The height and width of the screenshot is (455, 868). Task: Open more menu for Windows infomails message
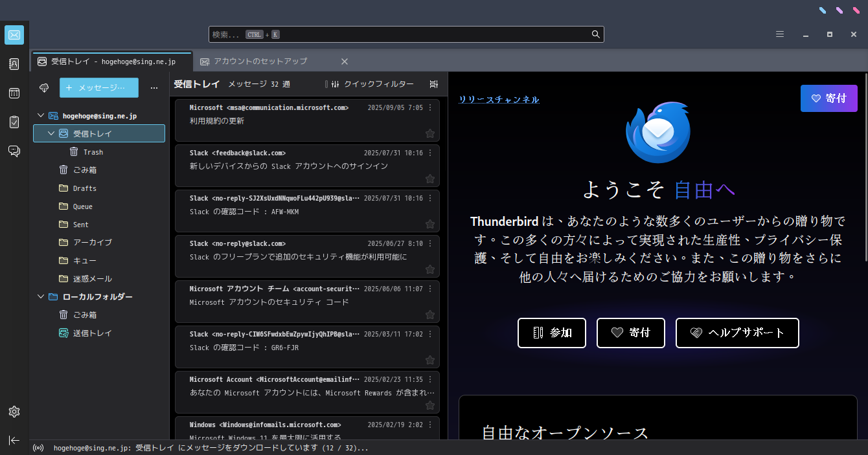(x=430, y=425)
